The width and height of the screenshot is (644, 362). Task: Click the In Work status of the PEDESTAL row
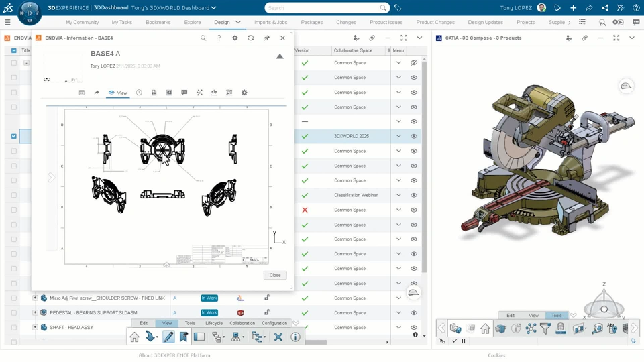[209, 313]
